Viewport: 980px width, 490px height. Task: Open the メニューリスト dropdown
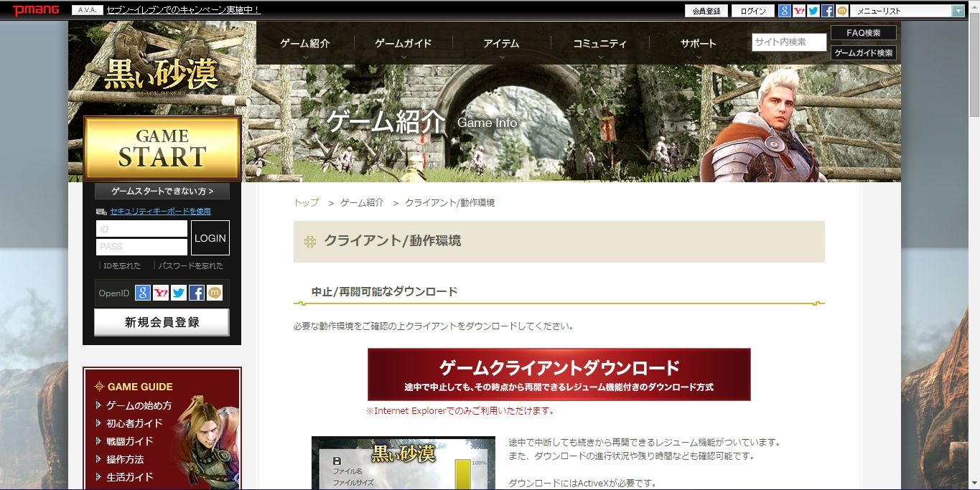pyautogui.click(x=907, y=11)
